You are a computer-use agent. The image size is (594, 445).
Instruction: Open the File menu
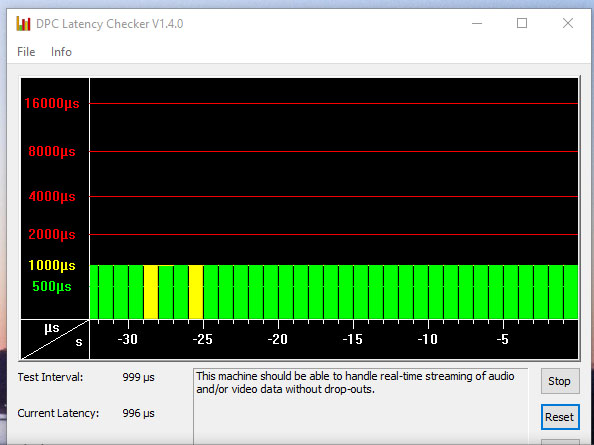[x=26, y=52]
